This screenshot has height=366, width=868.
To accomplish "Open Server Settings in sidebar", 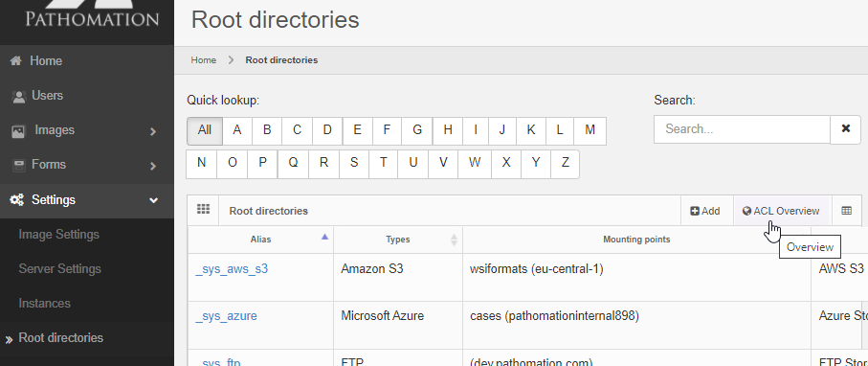I will click(59, 269).
